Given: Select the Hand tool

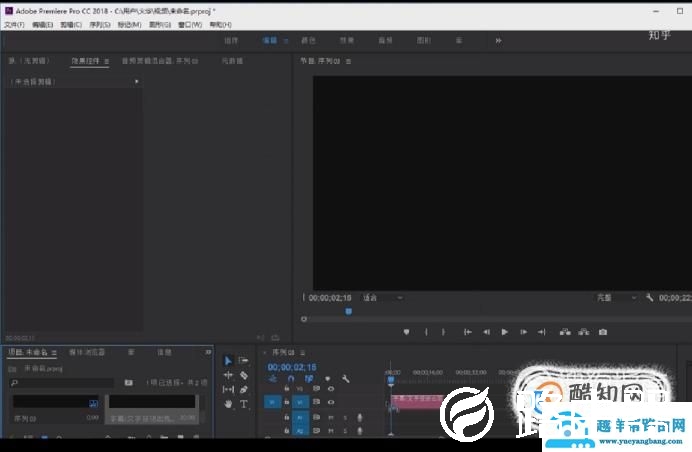Looking at the screenshot, I should 228,403.
